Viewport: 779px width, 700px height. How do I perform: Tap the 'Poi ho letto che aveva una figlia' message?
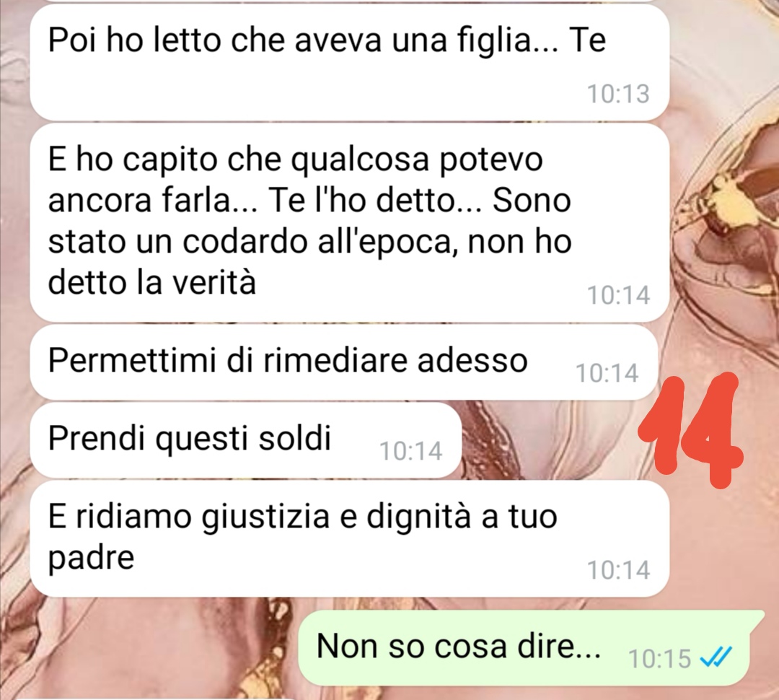point(349,62)
